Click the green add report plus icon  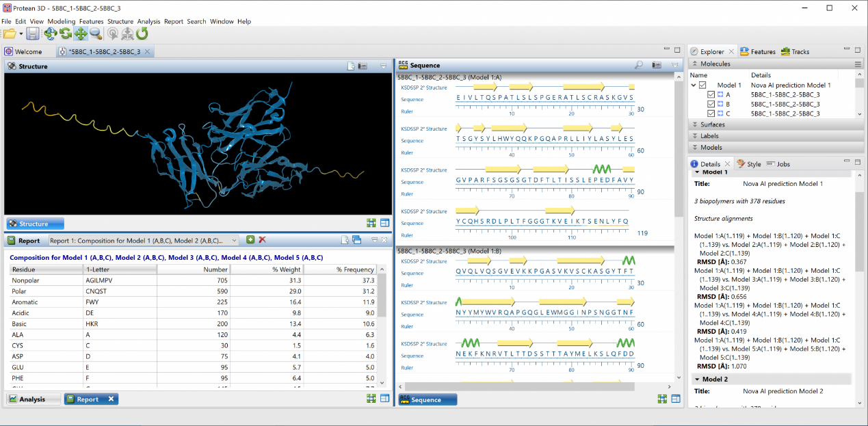(x=250, y=240)
